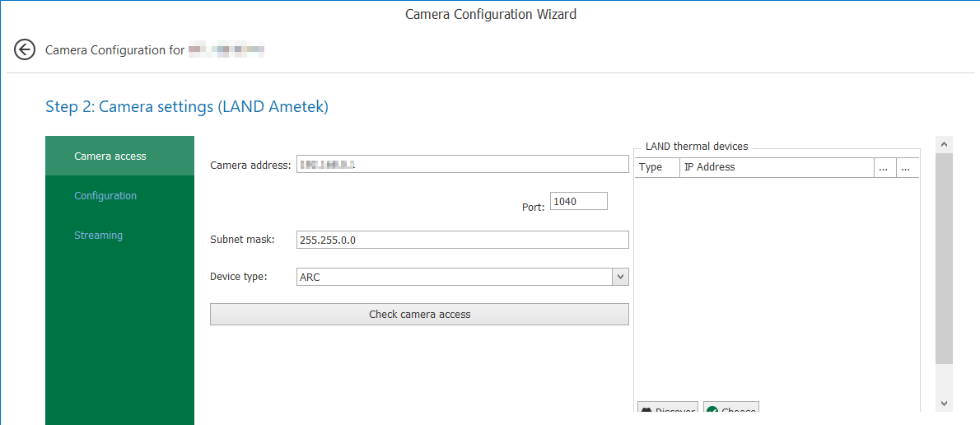Click the first ellipsis column header
Image resolution: width=980 pixels, height=425 pixels.
click(x=885, y=167)
